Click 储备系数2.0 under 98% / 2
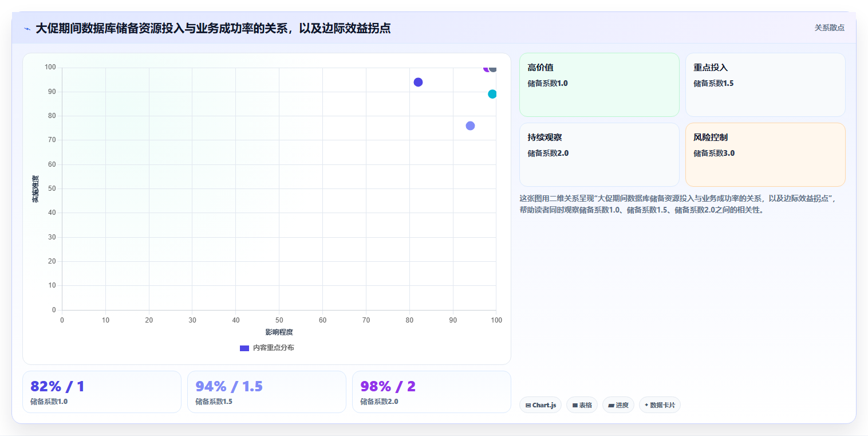This screenshot has width=868, height=436. pyautogui.click(x=379, y=402)
